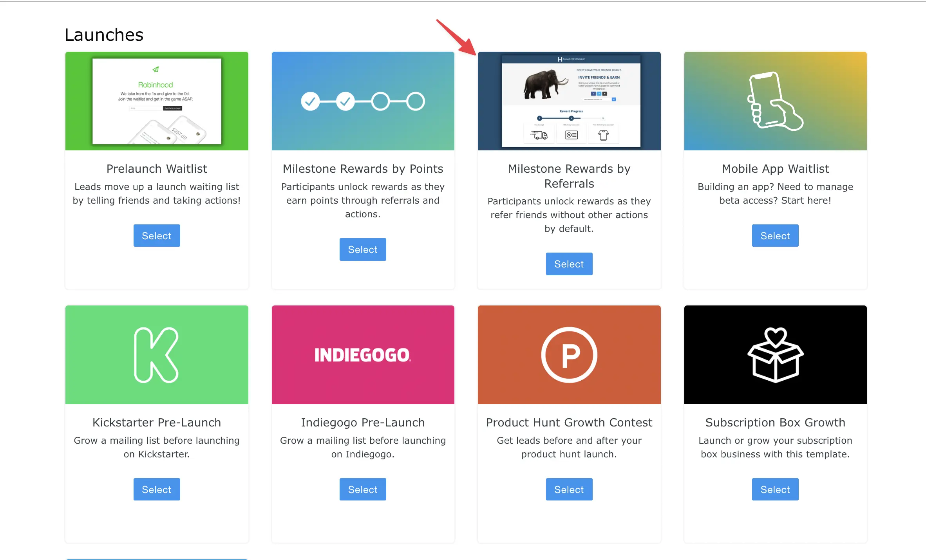Select the Kickstarter Pre-Launch template
The width and height of the screenshot is (926, 560).
click(156, 490)
